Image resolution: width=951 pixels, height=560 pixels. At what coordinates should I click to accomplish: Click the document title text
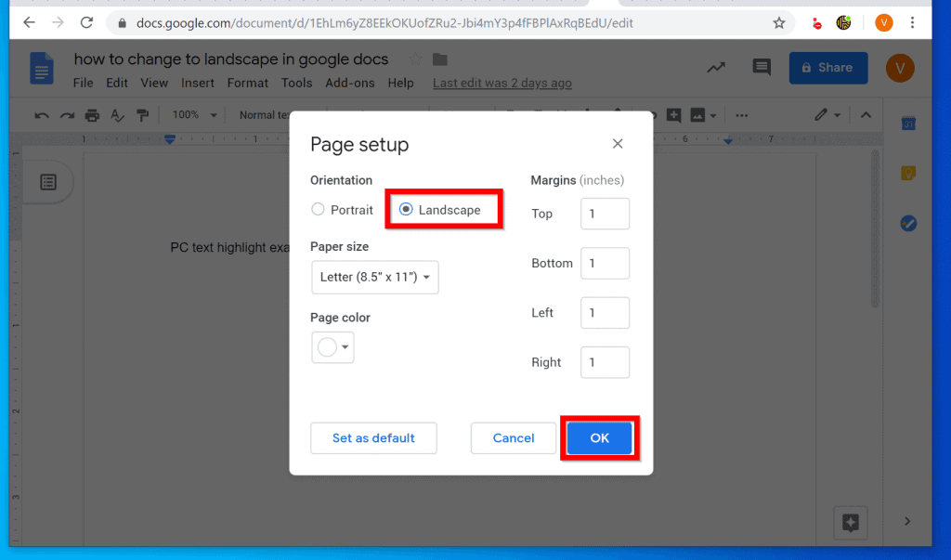(231, 59)
